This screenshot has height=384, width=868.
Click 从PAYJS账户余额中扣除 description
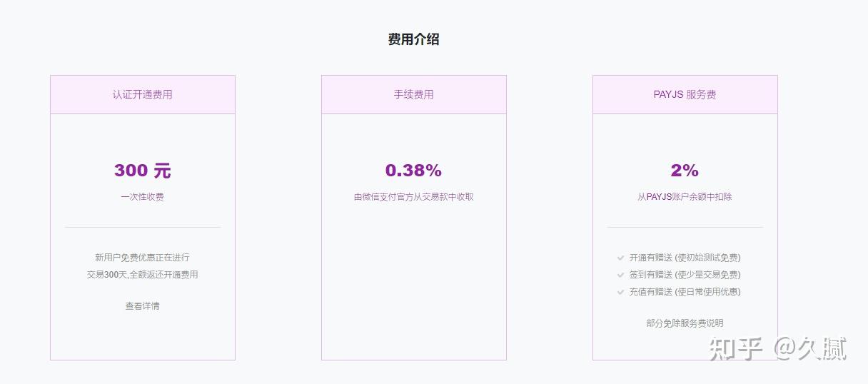point(685,197)
